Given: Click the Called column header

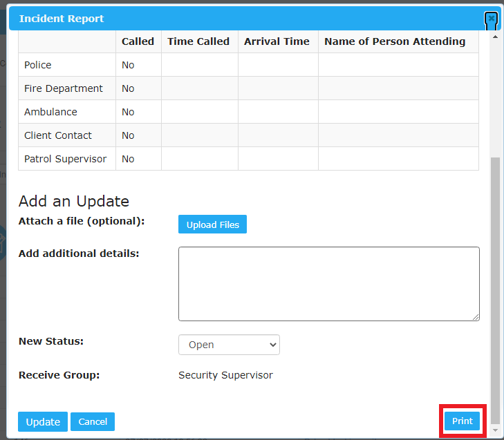Looking at the screenshot, I should (x=138, y=41).
